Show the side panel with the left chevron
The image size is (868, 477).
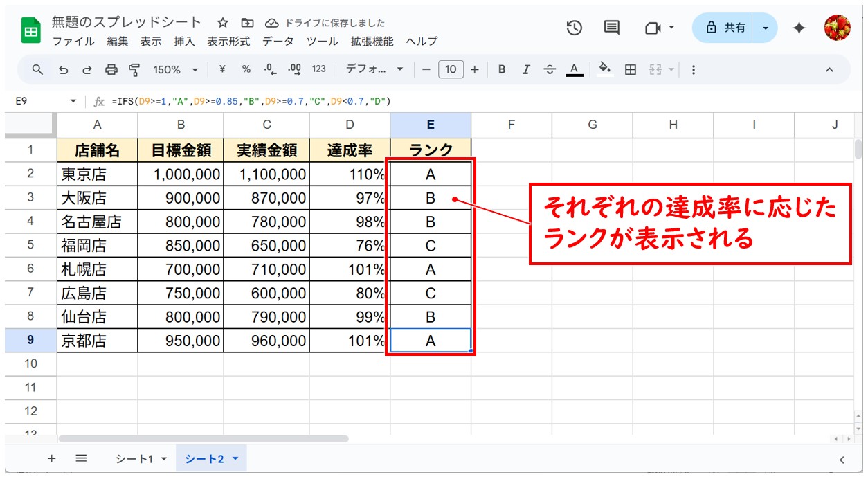tap(842, 460)
